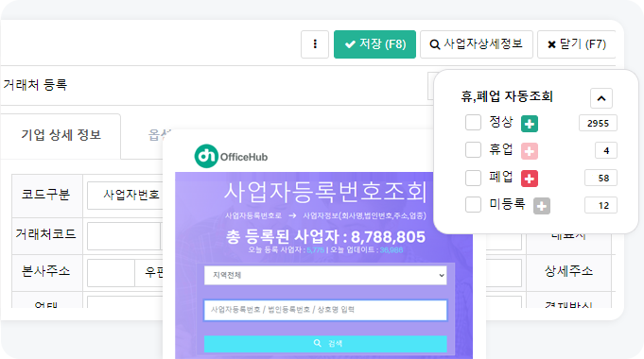
Task: Click the green plus icon next to 정상
Action: point(530,124)
